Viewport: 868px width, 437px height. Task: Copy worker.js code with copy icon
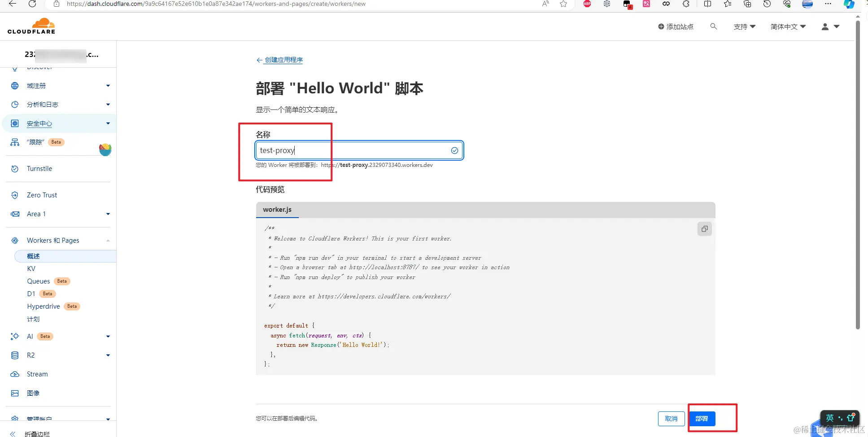705,229
